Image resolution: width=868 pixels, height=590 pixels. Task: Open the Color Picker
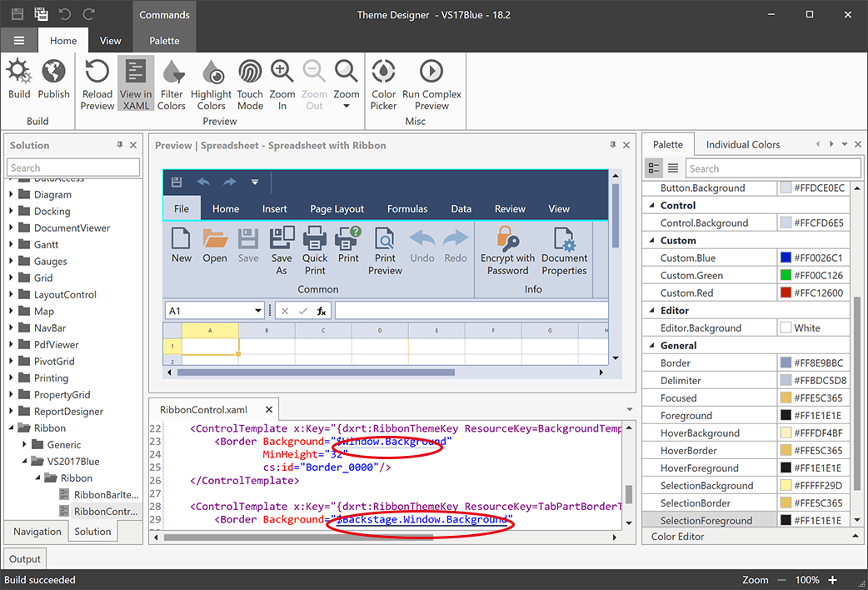pyautogui.click(x=382, y=81)
